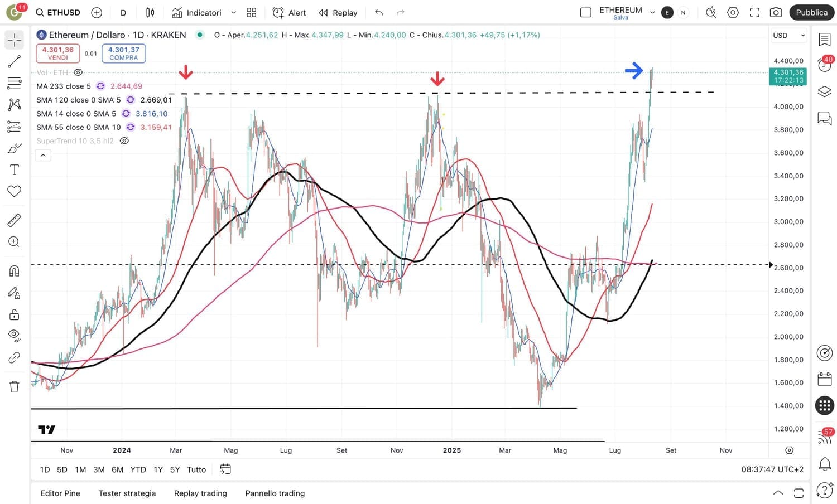Open time axis settings gear

pyautogui.click(x=789, y=450)
